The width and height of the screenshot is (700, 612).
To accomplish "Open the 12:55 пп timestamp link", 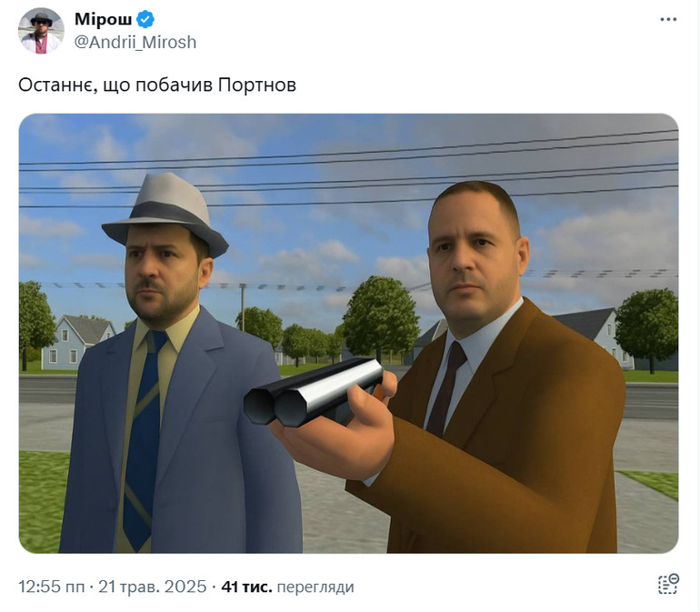I will point(51,587).
